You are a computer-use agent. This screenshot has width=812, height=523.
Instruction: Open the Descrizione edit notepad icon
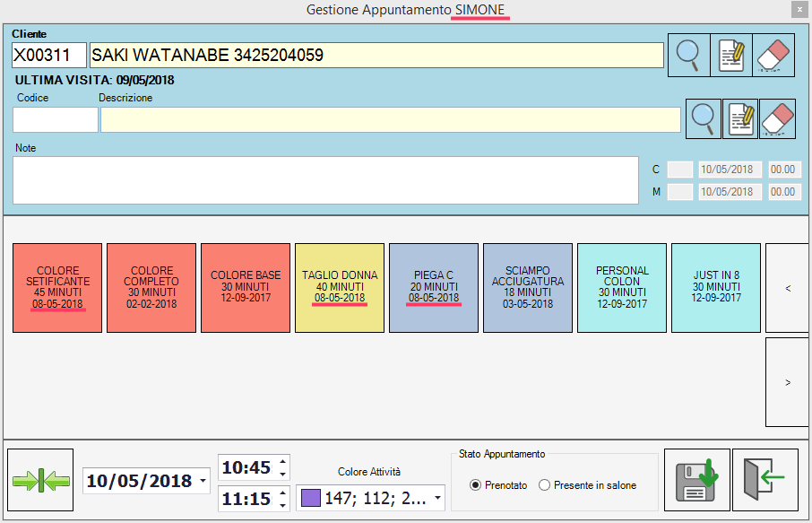click(x=740, y=118)
